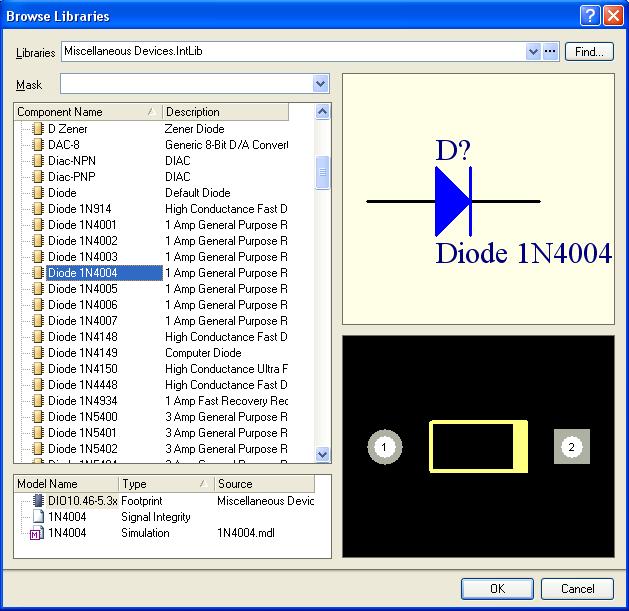This screenshot has width=629, height=611.
Task: Open the Libraries dropdown arrow
Action: (x=533, y=51)
